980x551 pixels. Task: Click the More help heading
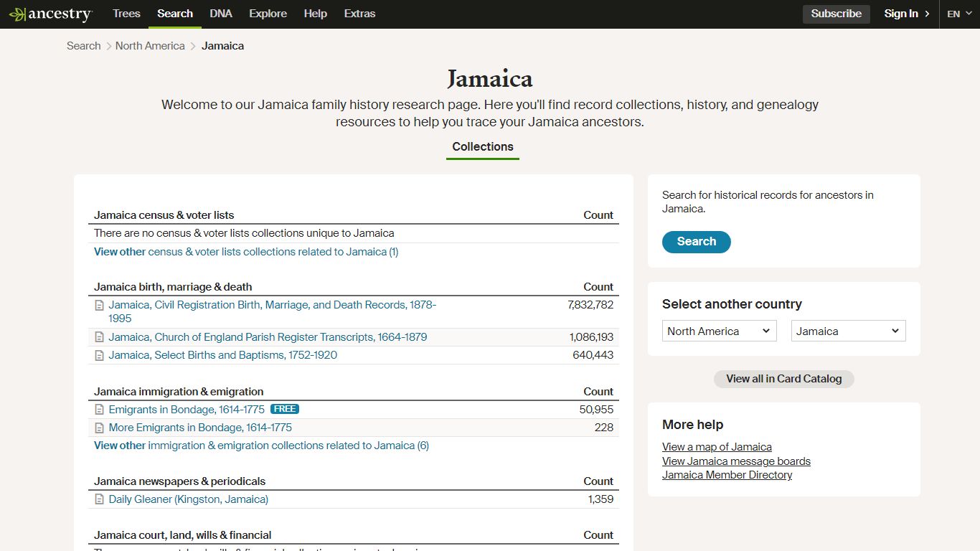pos(692,425)
